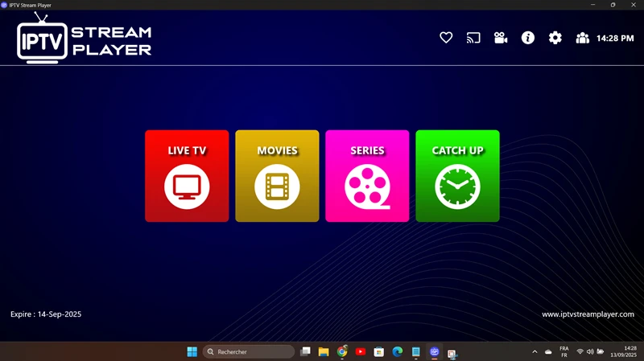Launch Microsoft Edge from the taskbar
The height and width of the screenshot is (361, 644).
[397, 351]
